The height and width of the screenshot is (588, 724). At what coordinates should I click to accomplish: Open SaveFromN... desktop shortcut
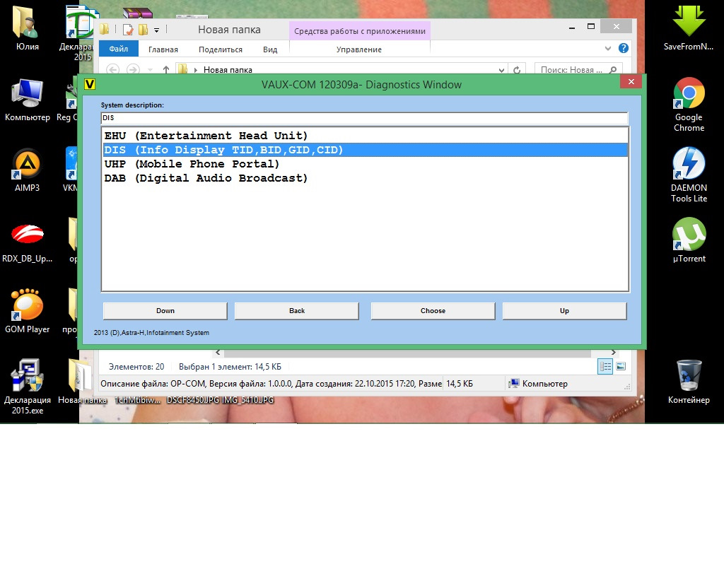click(x=689, y=27)
